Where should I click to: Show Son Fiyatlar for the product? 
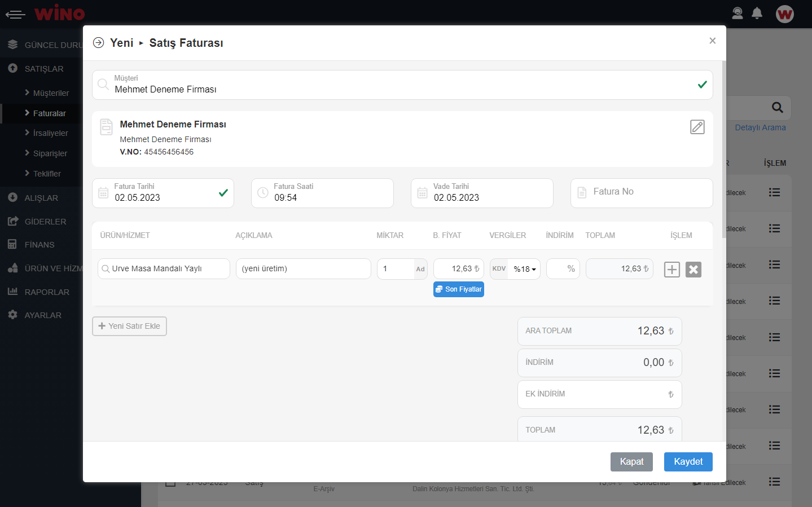pos(458,289)
